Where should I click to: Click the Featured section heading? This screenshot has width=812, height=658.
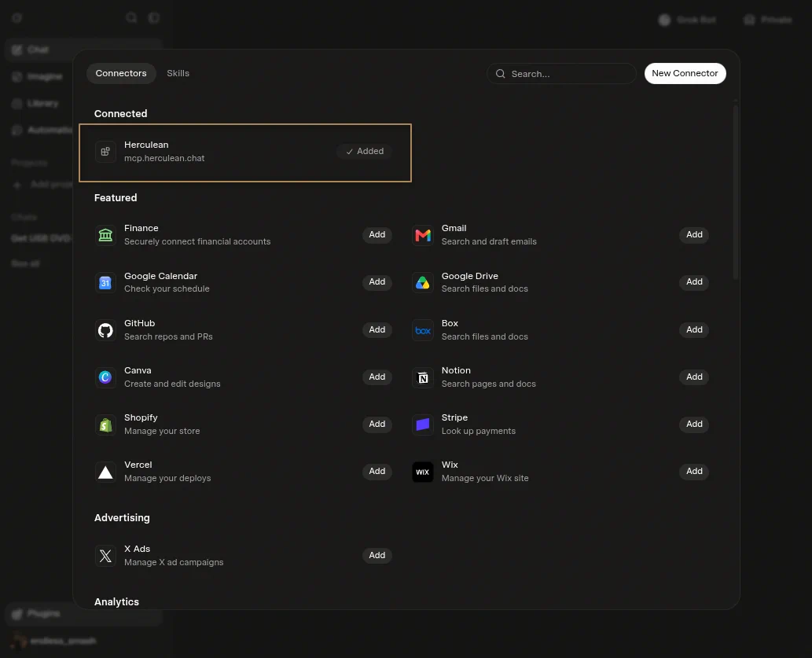click(x=116, y=197)
